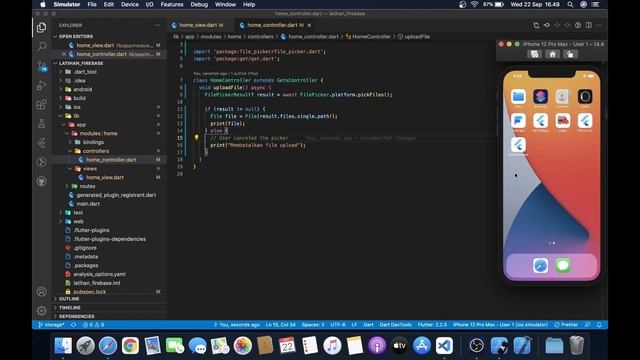Expand the ios folder
The width and height of the screenshot is (640, 360).
[x=77, y=107]
